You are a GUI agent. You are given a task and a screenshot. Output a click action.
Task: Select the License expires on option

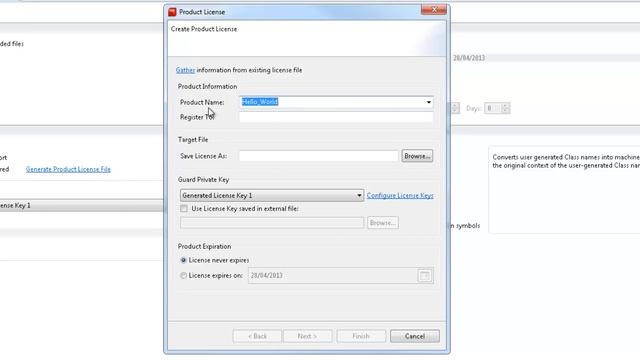[183, 276]
